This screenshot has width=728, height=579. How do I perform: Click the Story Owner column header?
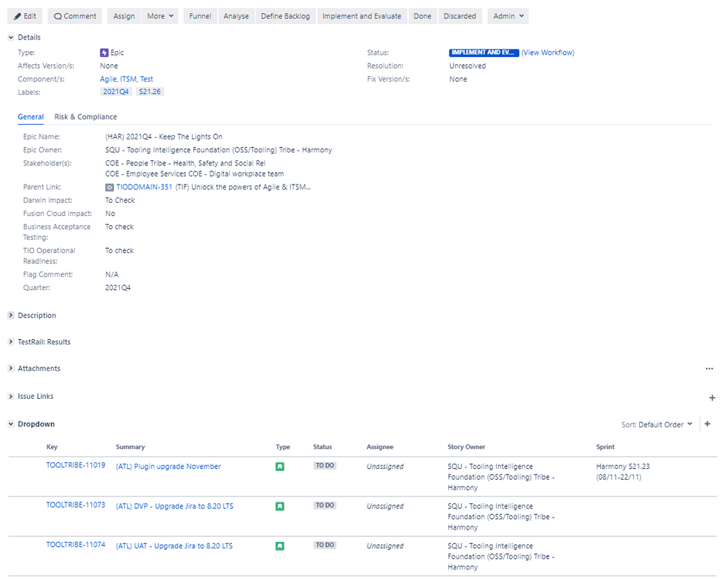click(466, 447)
